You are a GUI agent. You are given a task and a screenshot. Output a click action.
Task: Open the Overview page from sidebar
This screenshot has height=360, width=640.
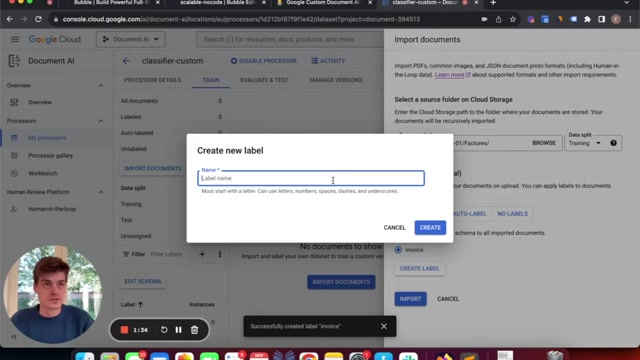[40, 102]
